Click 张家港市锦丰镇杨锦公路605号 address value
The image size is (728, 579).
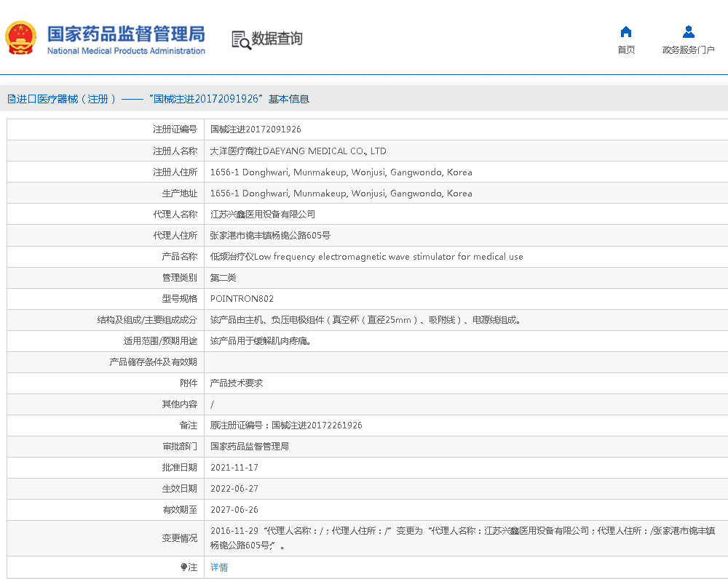[270, 235]
